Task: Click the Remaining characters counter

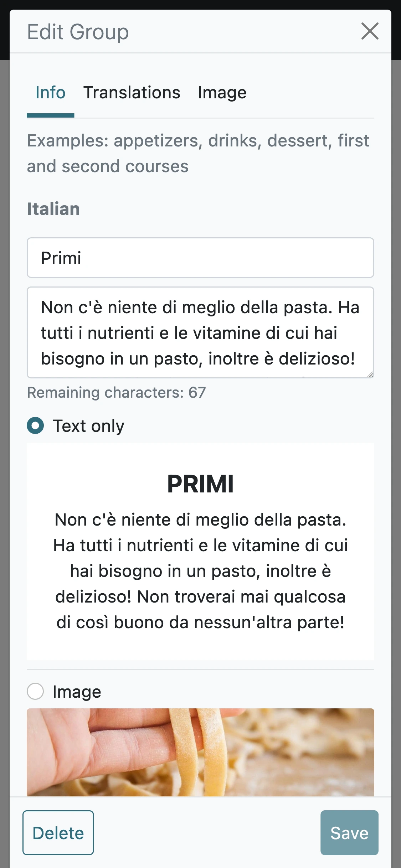Action: 117,393
